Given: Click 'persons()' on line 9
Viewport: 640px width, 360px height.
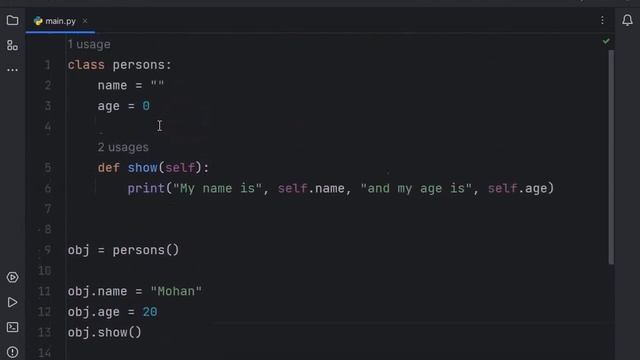Looking at the screenshot, I should (x=146, y=250).
